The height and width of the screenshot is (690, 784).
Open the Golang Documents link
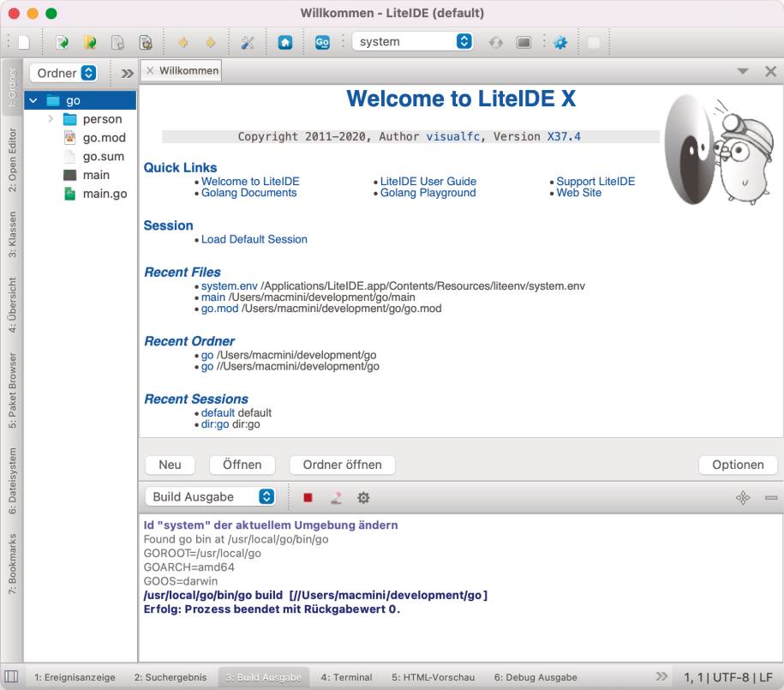point(248,193)
